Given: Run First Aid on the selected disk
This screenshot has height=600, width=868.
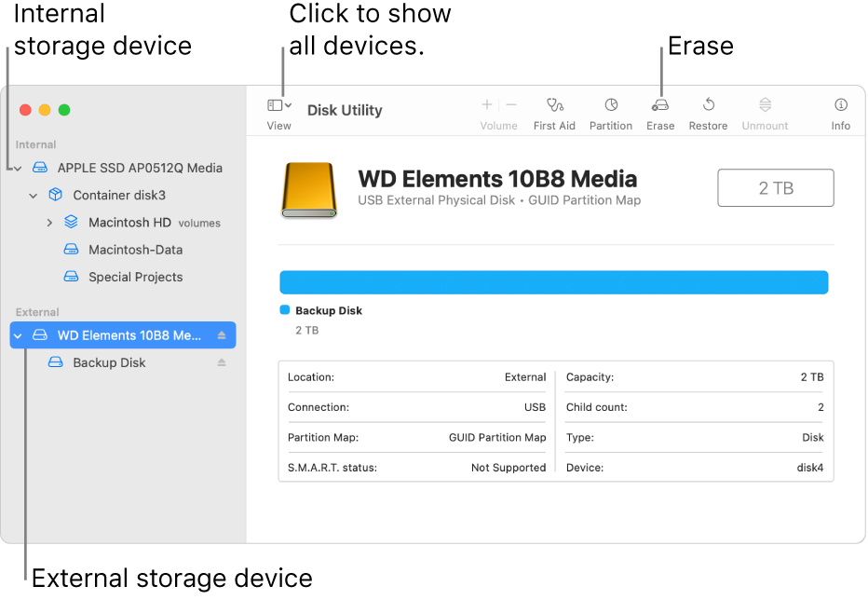Looking at the screenshot, I should tap(554, 111).
